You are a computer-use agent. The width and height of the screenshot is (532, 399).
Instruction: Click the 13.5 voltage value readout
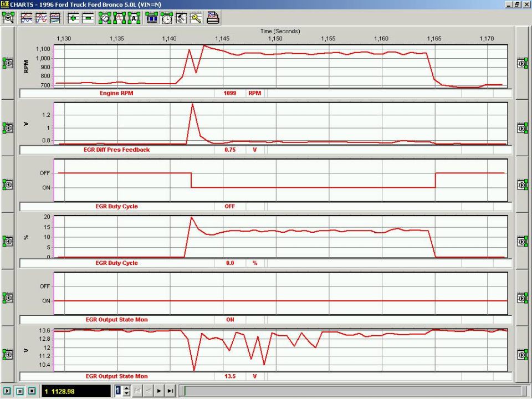point(230,376)
